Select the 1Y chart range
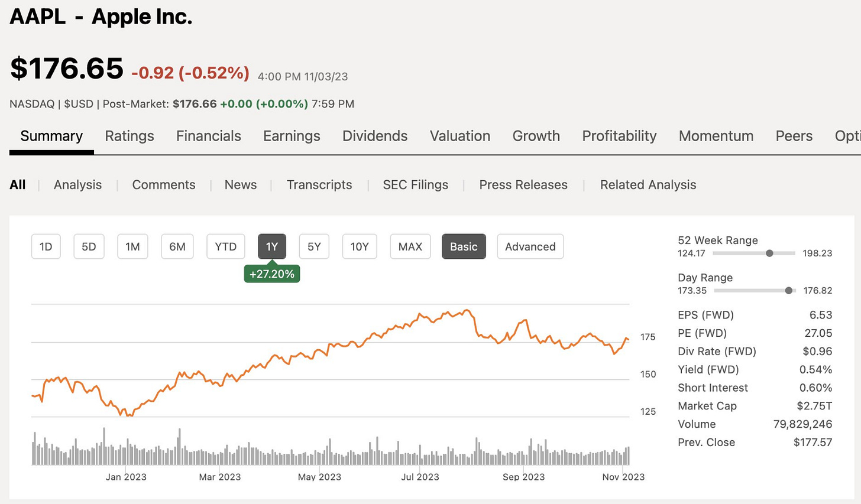Image resolution: width=861 pixels, height=504 pixels. pyautogui.click(x=272, y=246)
